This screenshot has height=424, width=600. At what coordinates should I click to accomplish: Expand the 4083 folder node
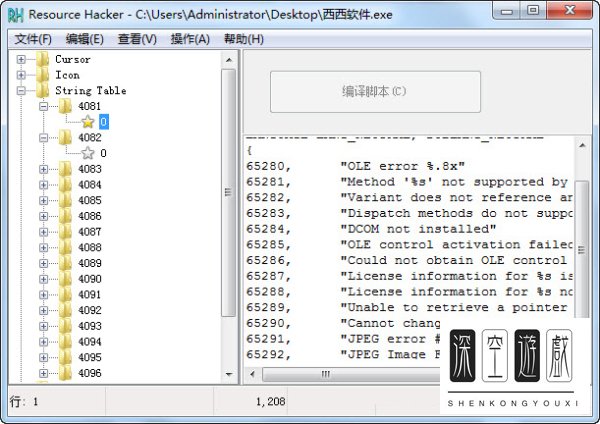coord(44,169)
